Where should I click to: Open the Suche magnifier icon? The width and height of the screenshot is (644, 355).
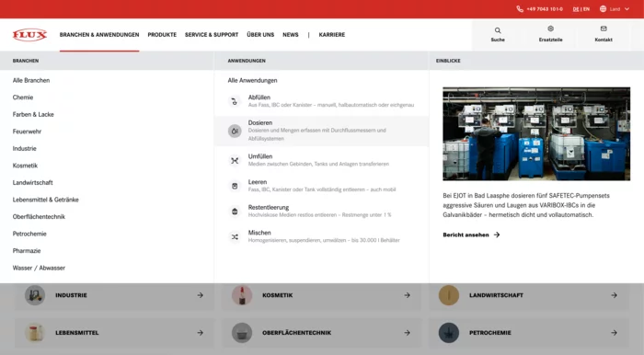point(498,30)
